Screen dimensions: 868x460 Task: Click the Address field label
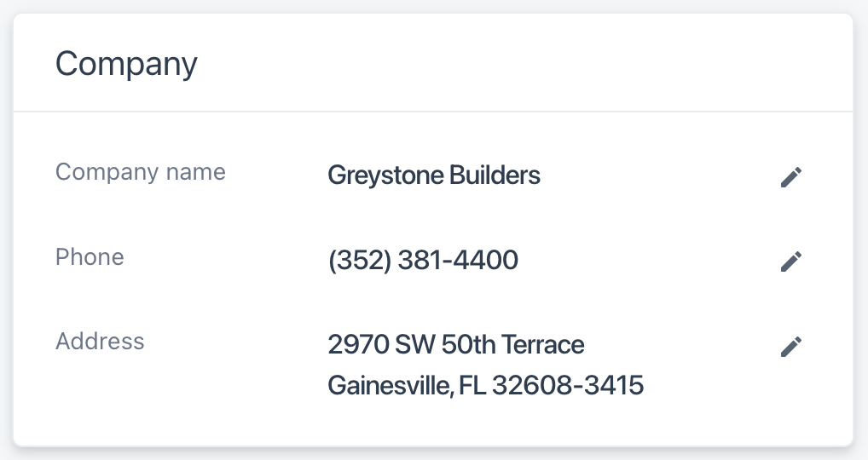(100, 342)
